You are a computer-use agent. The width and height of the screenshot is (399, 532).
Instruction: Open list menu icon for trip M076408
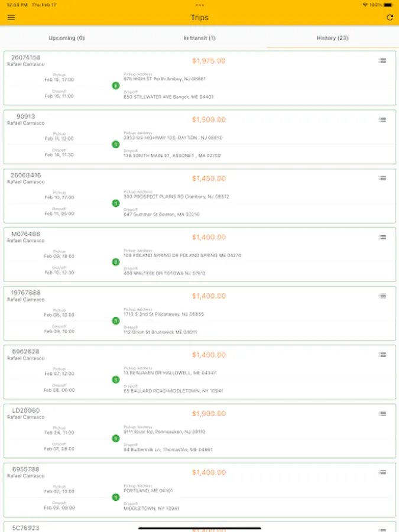click(382, 237)
